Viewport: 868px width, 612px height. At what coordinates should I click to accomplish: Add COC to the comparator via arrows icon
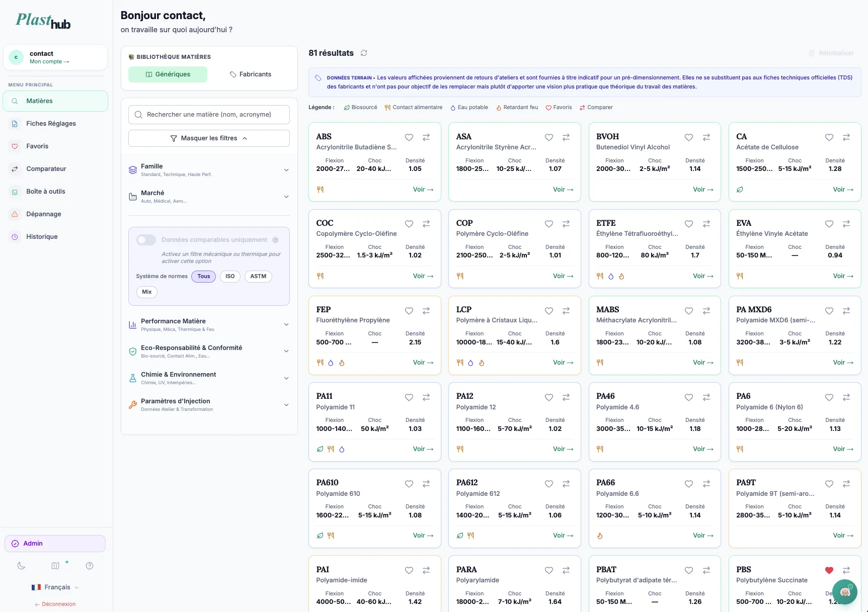426,224
